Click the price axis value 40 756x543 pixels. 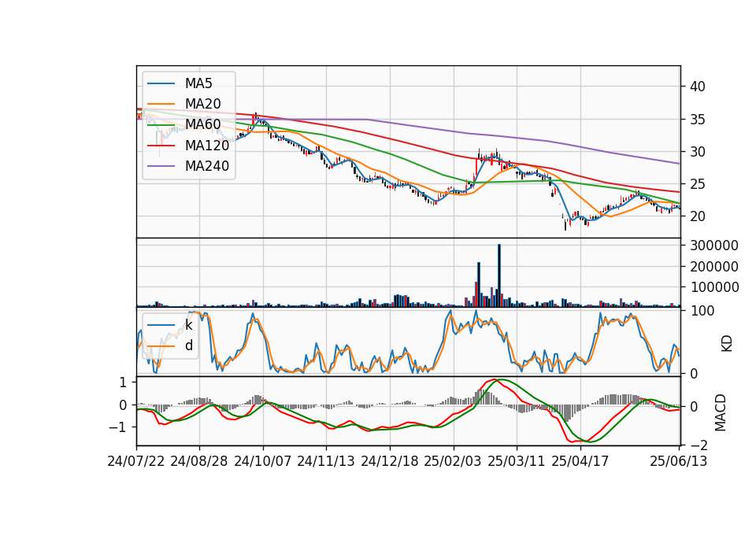coord(698,87)
